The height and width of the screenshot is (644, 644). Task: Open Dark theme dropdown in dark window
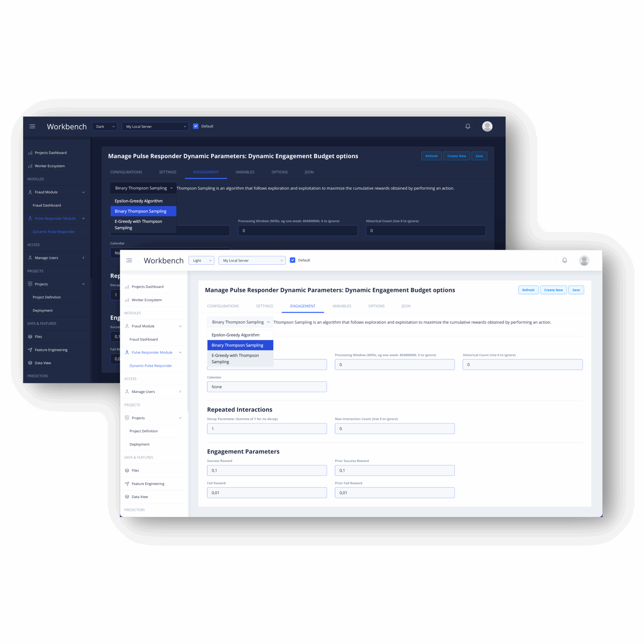tap(104, 126)
